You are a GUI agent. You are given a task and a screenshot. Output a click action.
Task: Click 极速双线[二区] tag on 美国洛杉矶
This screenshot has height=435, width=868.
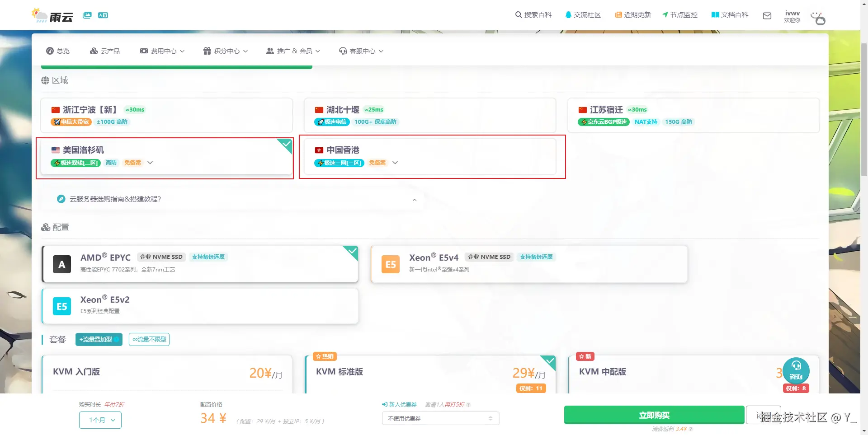coord(75,163)
